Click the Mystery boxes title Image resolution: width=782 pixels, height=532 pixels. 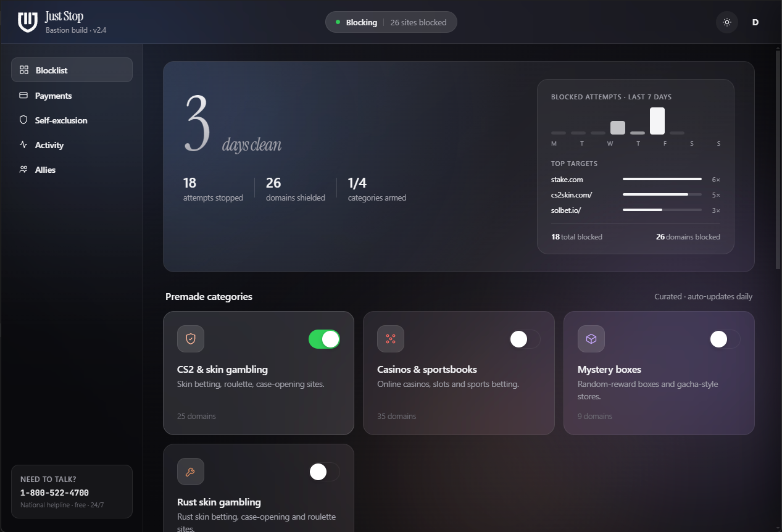click(609, 369)
